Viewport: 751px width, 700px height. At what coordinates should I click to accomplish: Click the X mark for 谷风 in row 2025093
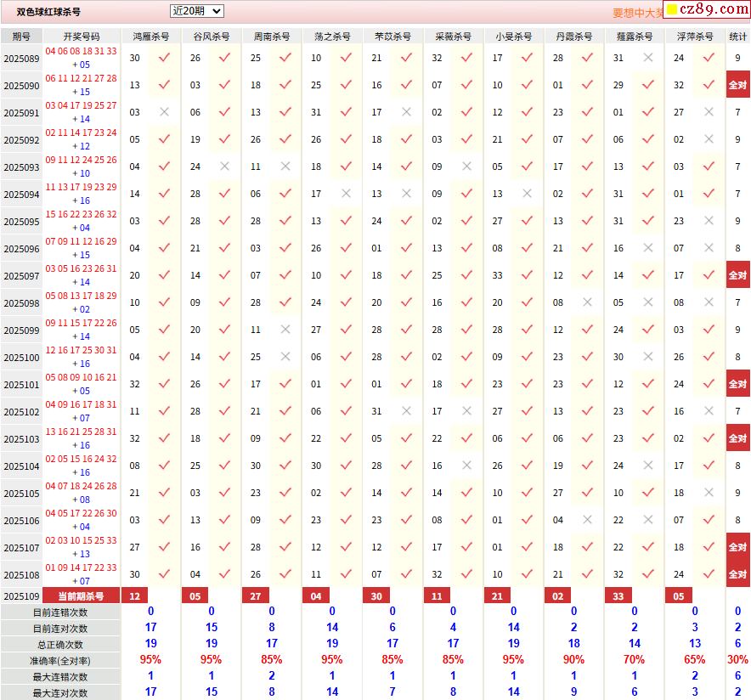(x=224, y=167)
